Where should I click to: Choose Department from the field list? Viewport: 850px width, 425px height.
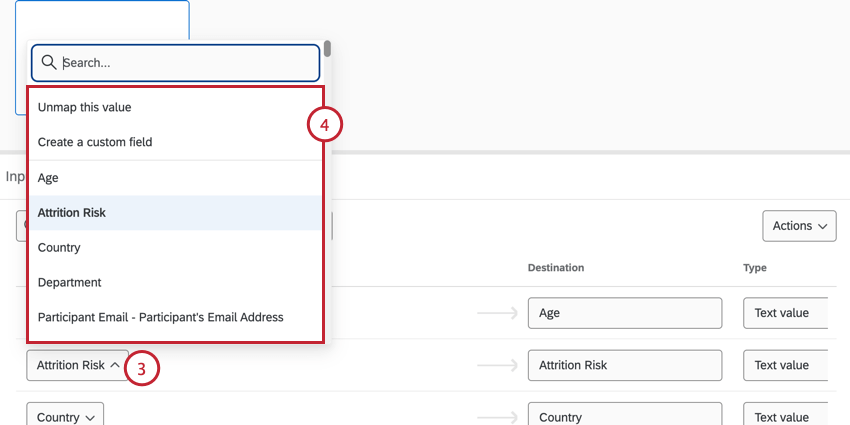click(x=70, y=282)
